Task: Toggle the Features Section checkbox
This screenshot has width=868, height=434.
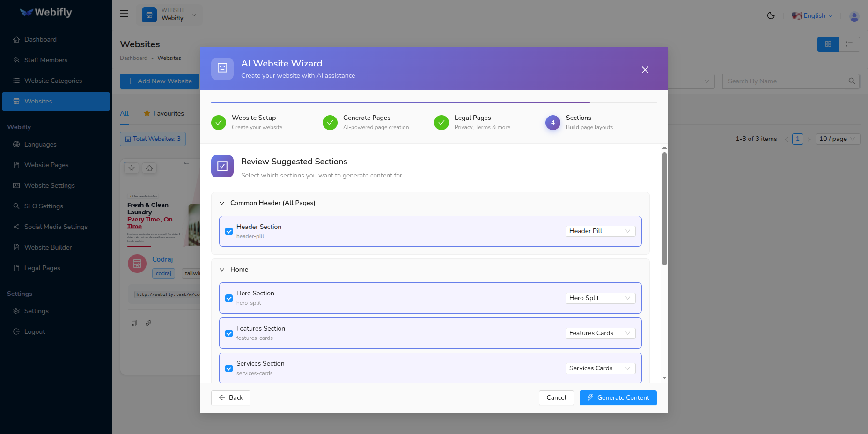Action: pos(229,333)
